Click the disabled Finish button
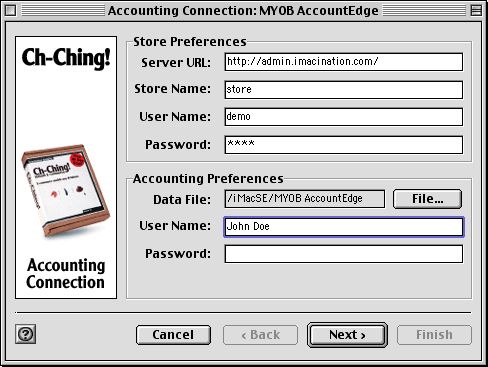The height and width of the screenshot is (367, 488). click(434, 335)
